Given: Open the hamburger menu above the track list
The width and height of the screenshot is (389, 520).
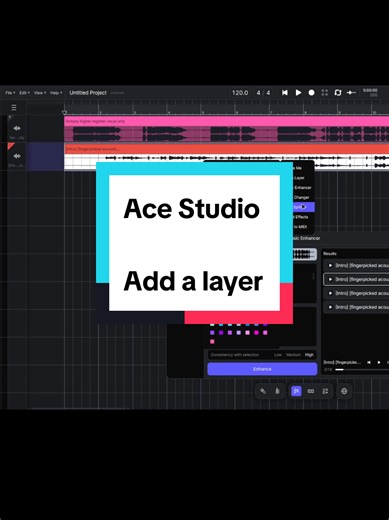Looking at the screenshot, I should pyautogui.click(x=14, y=108).
